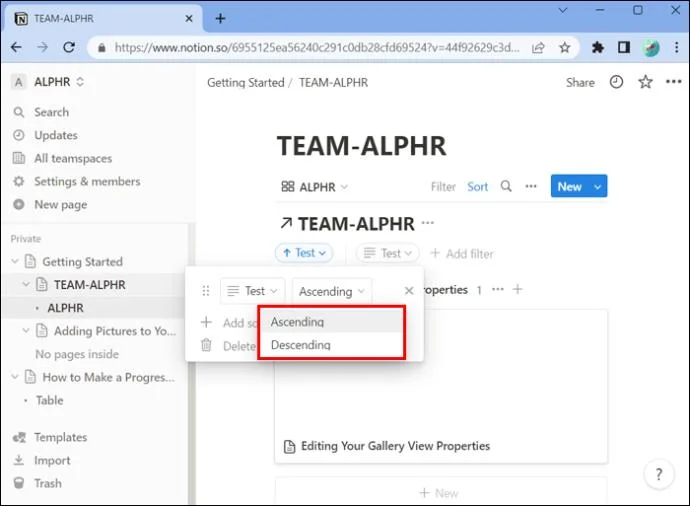Favorite the page with the Notion star
Viewport: 690px width, 506px height.
coord(645,82)
